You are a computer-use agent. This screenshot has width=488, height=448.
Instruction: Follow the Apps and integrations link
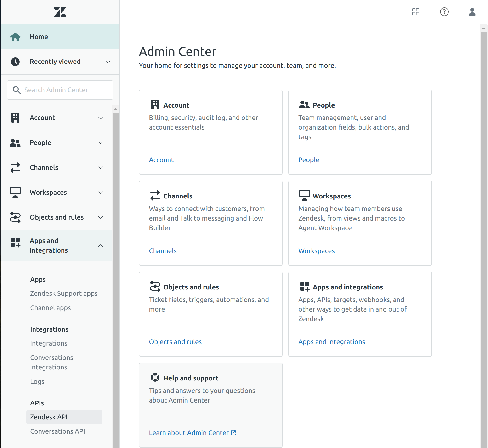point(332,342)
